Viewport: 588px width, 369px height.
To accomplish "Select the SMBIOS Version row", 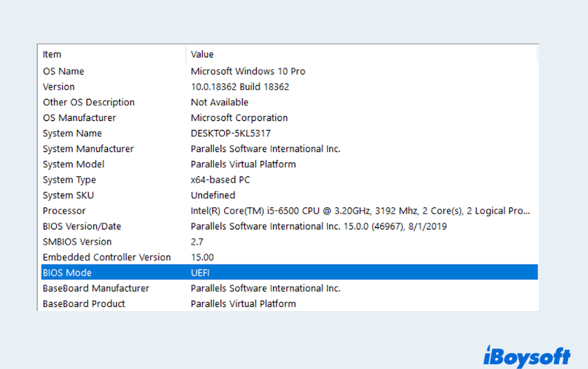I will pyautogui.click(x=77, y=242).
